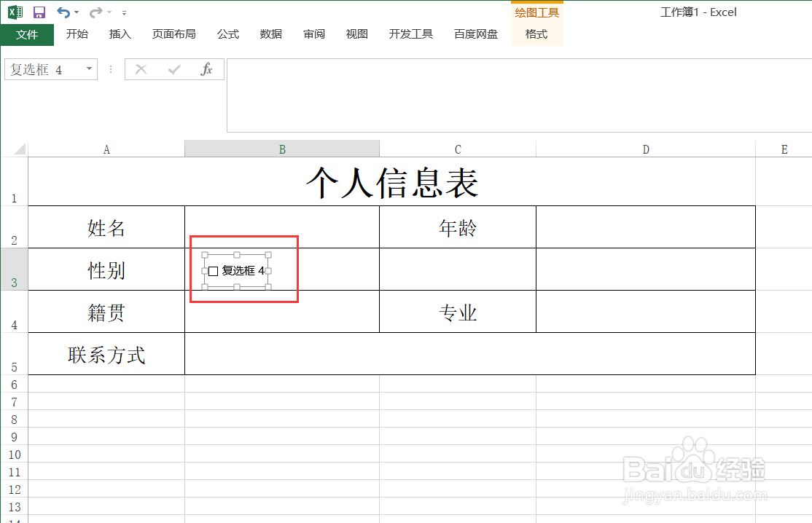This screenshot has height=523, width=812.
Task: Select column D header
Action: [646, 149]
